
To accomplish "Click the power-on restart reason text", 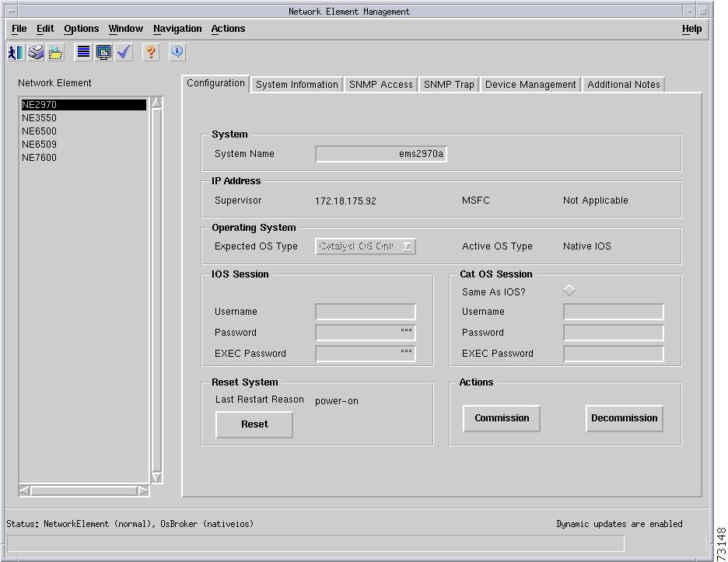I will click(x=337, y=401).
